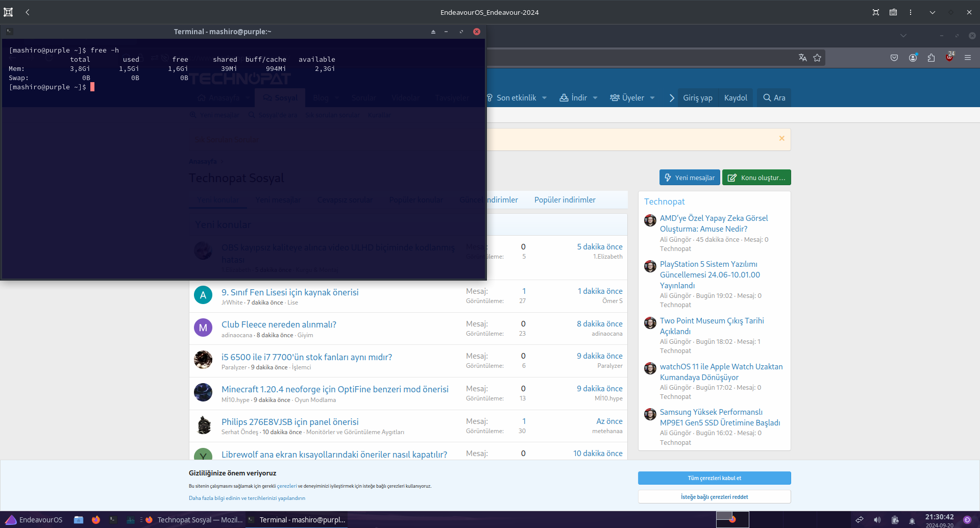This screenshot has width=980, height=528.
Task: Open the Librewolf ana ekran thread
Action: [334, 455]
